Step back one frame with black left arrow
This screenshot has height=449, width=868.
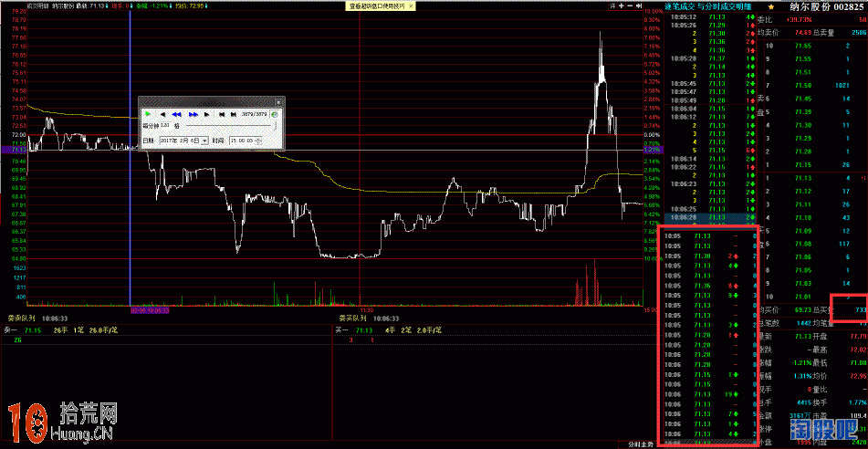pyautogui.click(x=162, y=114)
